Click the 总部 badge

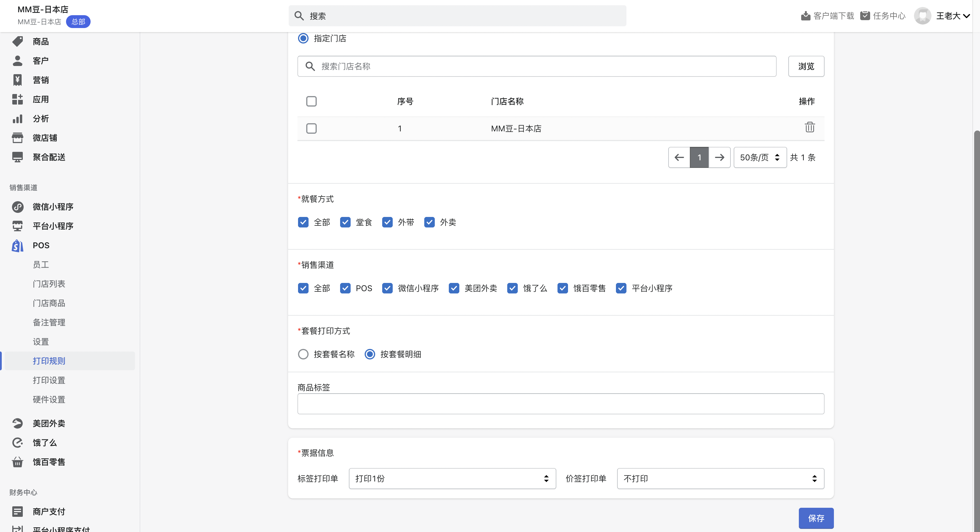click(x=78, y=22)
